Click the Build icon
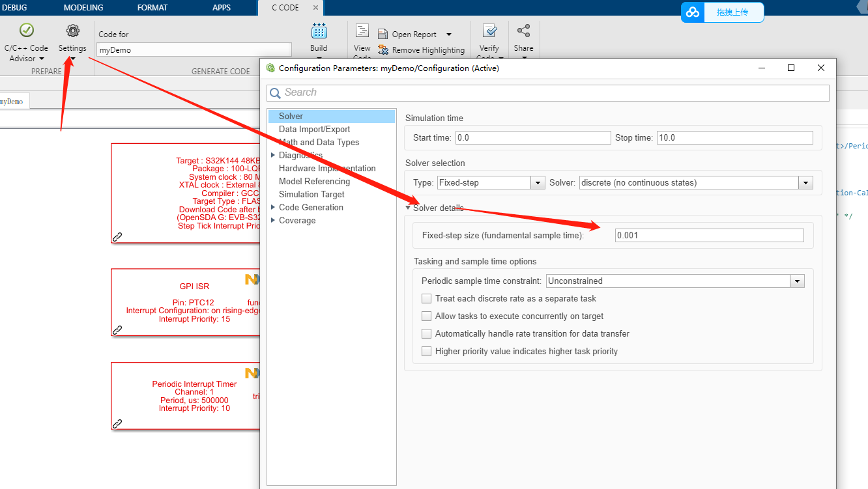 click(x=319, y=31)
